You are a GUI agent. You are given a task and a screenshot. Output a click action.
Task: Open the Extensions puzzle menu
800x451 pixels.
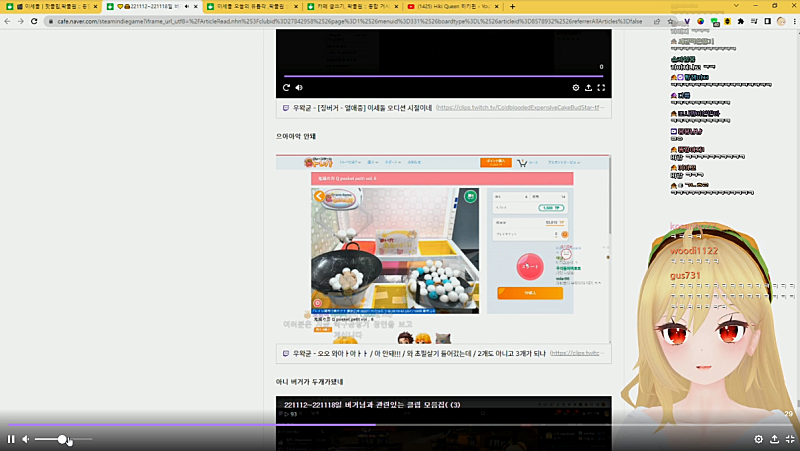pyautogui.click(x=741, y=21)
